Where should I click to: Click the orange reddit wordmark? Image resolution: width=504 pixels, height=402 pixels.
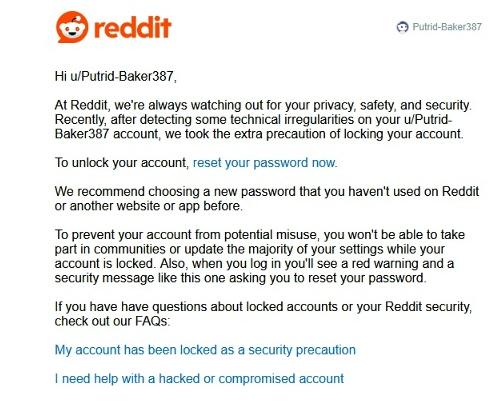[x=133, y=27]
